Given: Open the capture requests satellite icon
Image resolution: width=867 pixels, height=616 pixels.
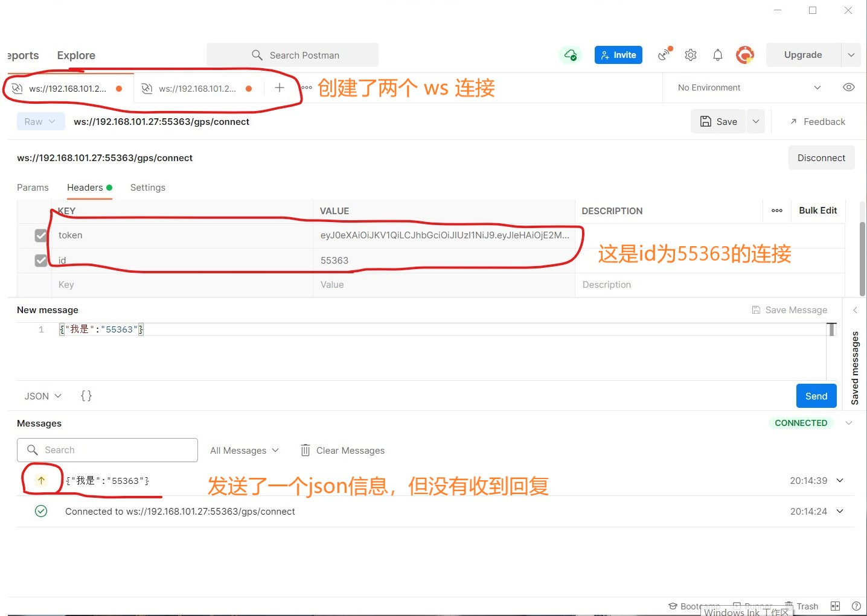Looking at the screenshot, I should (x=665, y=54).
